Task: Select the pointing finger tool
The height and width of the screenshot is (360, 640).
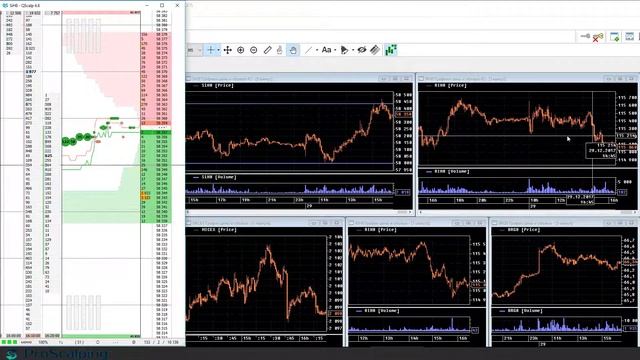Action: point(280,50)
